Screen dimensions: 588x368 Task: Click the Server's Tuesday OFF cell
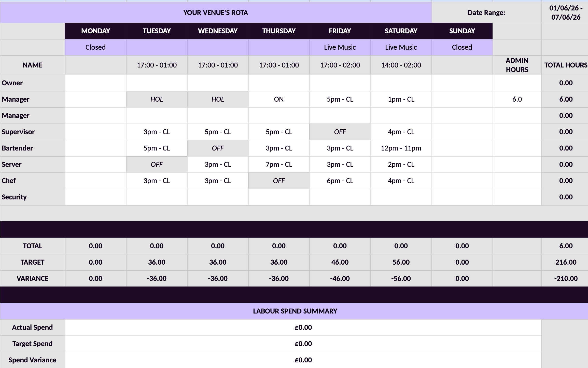click(x=157, y=165)
